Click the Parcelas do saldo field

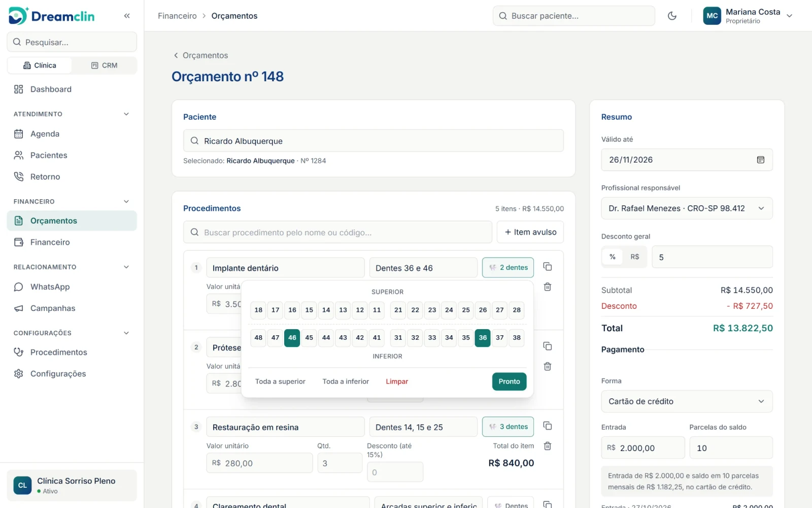[x=731, y=448]
